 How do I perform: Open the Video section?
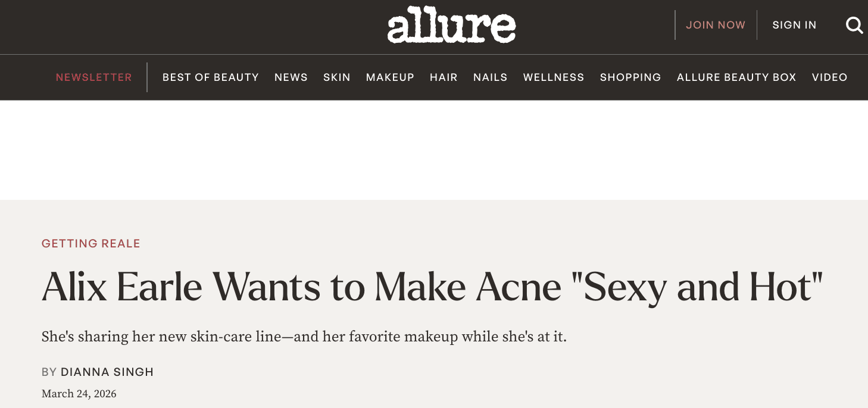pyautogui.click(x=829, y=77)
